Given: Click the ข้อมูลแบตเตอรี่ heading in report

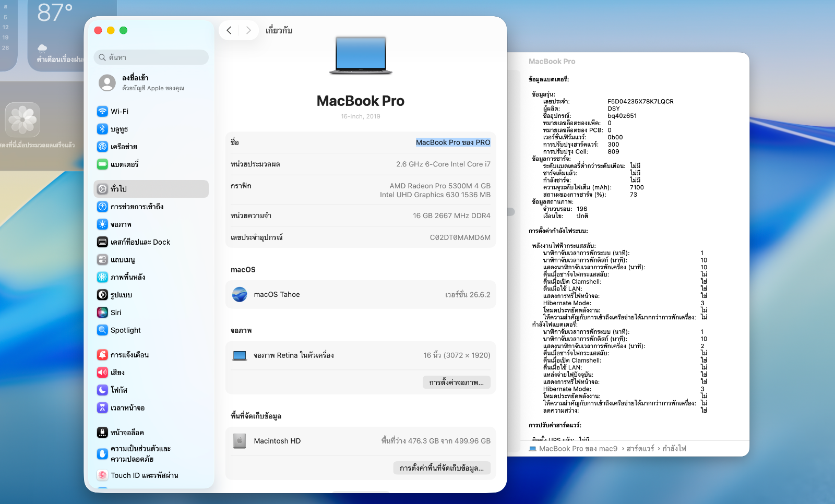Looking at the screenshot, I should pos(548,79).
